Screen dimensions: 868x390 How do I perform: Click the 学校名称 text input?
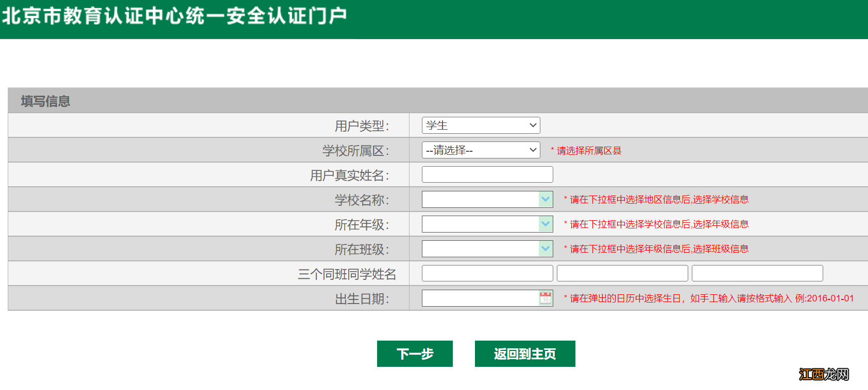[x=480, y=199]
